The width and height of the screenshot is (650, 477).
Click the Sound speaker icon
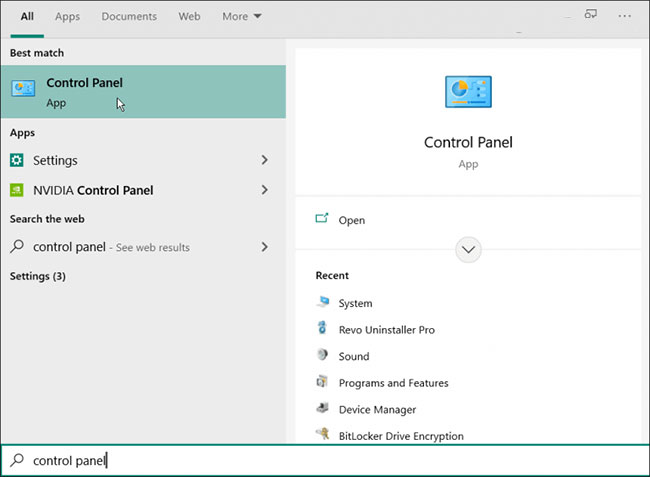322,355
